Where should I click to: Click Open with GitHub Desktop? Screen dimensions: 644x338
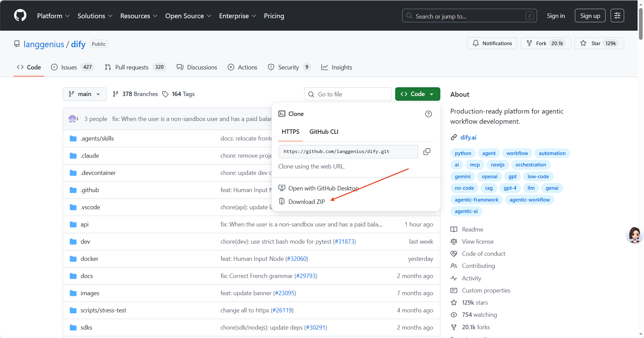323,188
